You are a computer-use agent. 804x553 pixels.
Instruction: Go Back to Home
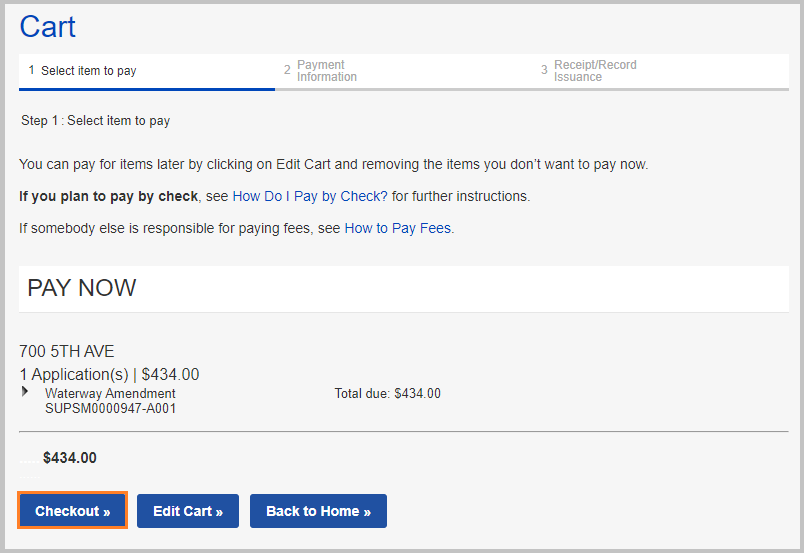(318, 511)
